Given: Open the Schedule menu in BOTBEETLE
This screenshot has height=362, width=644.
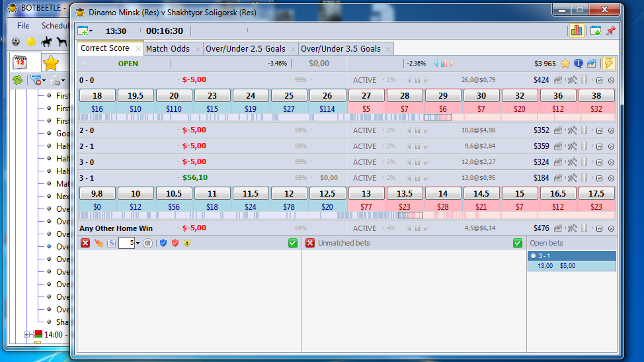Looking at the screenshot, I should pos(55,25).
